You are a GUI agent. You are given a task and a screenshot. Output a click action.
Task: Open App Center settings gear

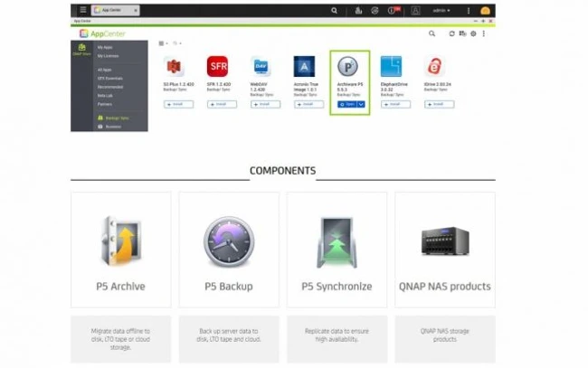coord(473,33)
